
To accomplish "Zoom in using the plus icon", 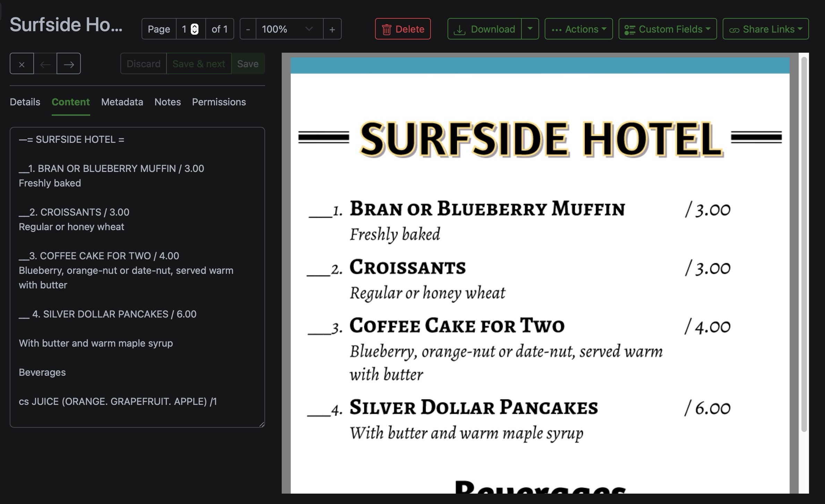I will (x=332, y=29).
